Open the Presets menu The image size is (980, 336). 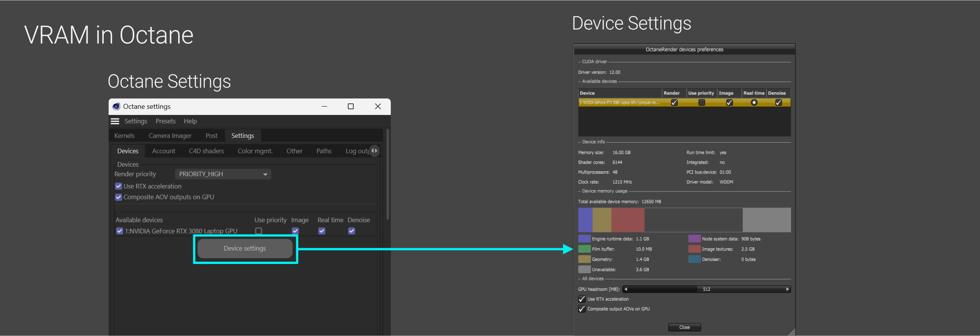click(x=165, y=121)
